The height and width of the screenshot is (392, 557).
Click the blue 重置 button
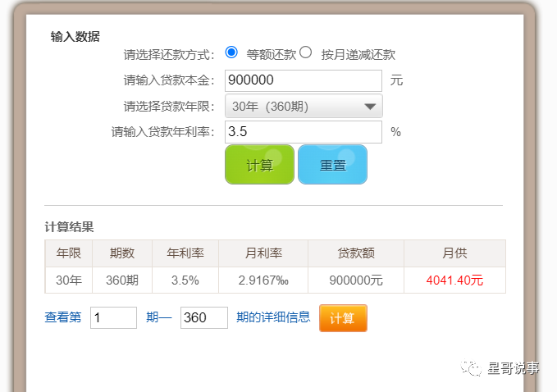tap(332, 164)
